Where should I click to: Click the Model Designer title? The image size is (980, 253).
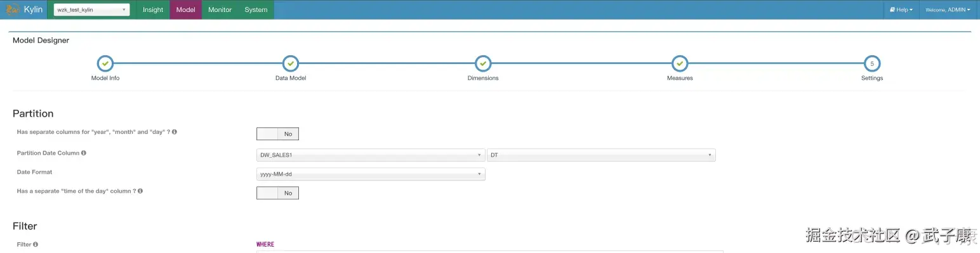(41, 40)
